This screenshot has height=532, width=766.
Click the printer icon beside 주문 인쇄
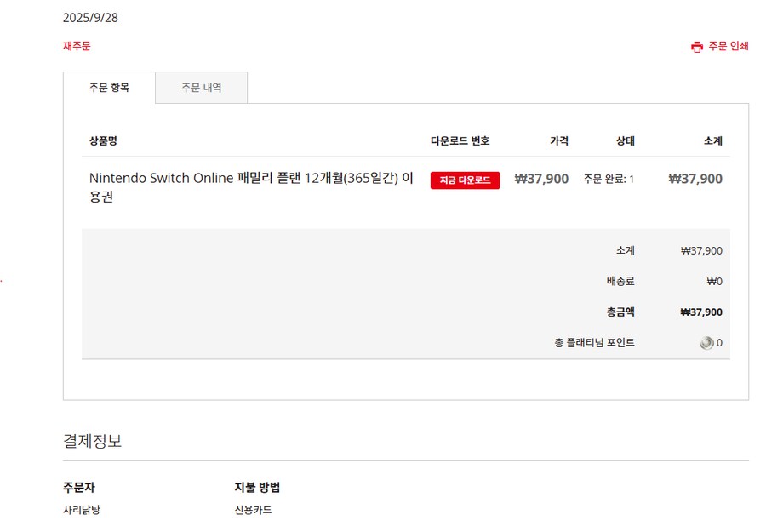696,47
